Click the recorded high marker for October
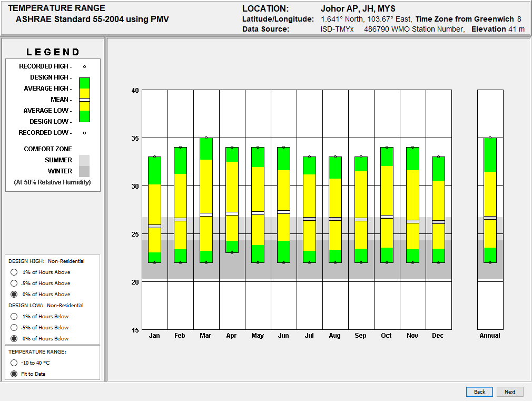532x401 pixels. tap(387, 148)
